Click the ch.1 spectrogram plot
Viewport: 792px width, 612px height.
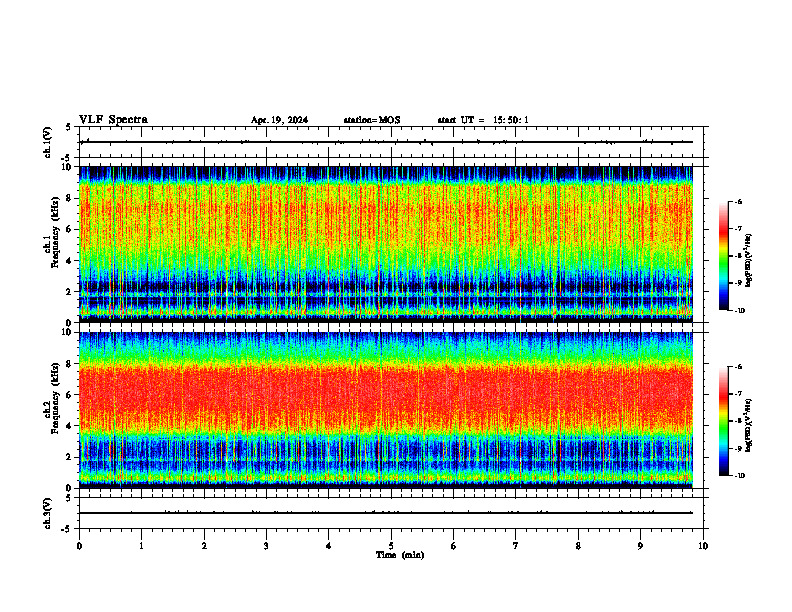386,244
